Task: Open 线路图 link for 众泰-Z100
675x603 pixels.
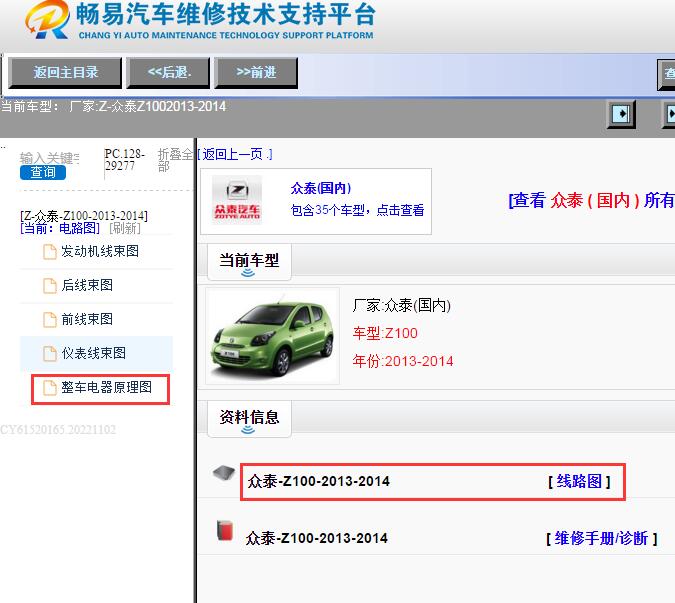Action: coord(579,481)
